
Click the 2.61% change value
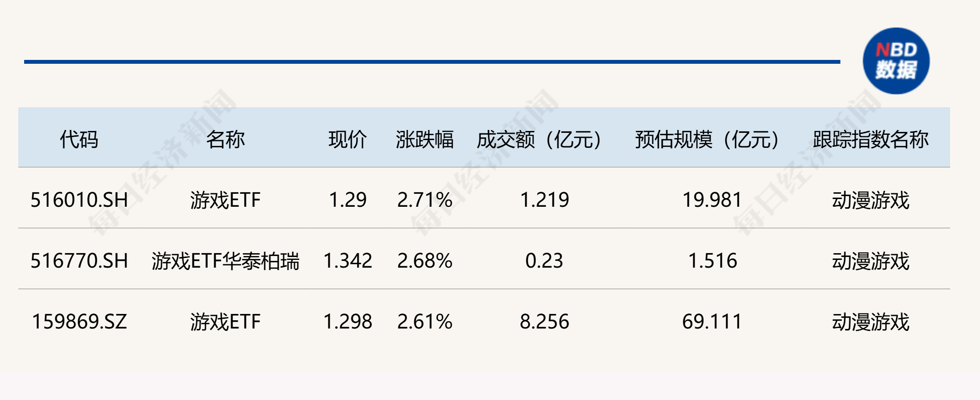(425, 322)
